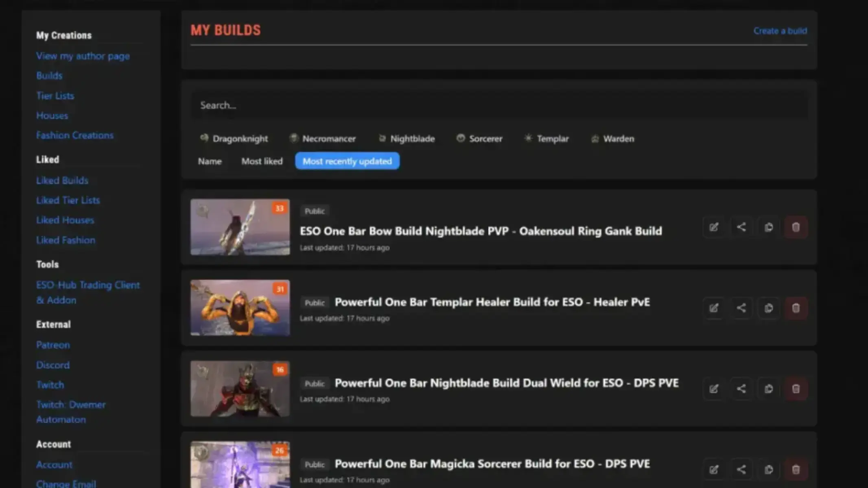This screenshot has width=868, height=488.
Task: Click the build Search field
Action: click(499, 105)
